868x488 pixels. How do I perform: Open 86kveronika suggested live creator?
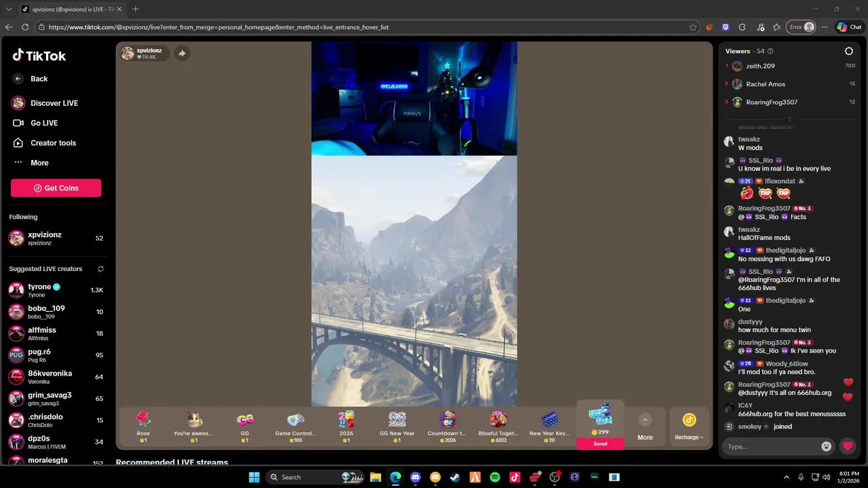pyautogui.click(x=56, y=377)
